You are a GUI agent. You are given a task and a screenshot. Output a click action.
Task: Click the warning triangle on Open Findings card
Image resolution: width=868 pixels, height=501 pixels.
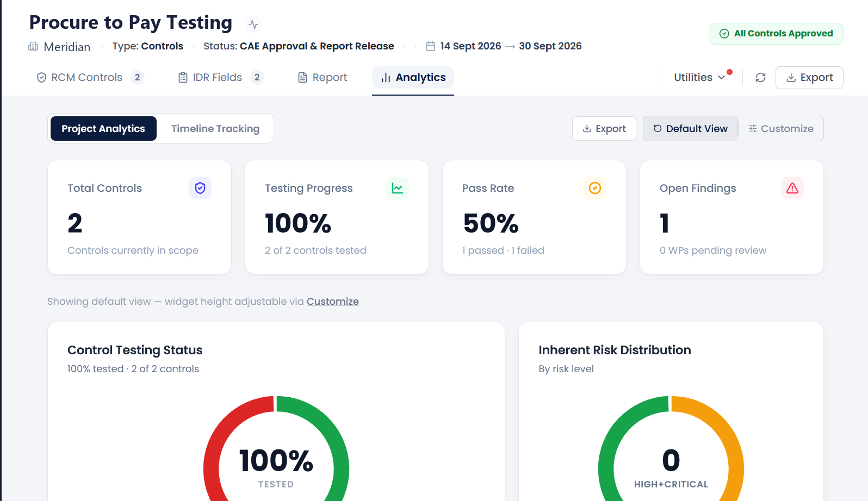[x=792, y=188]
